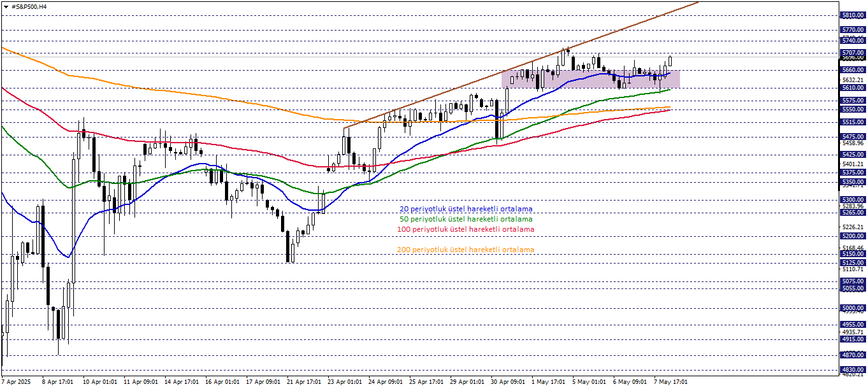Click the 5707.00 price level label

(x=852, y=52)
